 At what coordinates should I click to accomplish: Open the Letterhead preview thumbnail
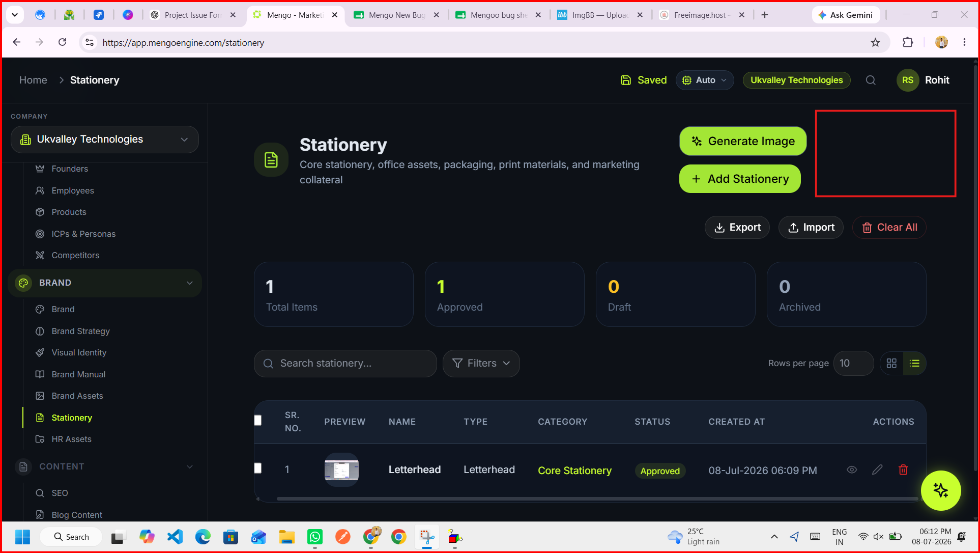click(341, 469)
